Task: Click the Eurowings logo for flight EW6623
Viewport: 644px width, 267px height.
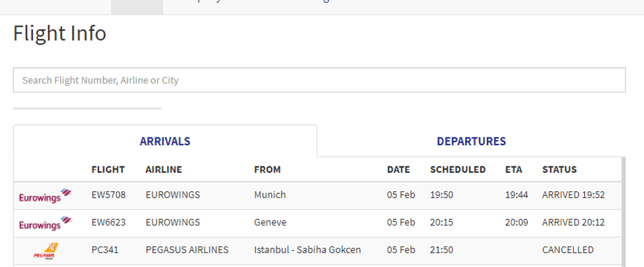Action: pyautogui.click(x=45, y=224)
